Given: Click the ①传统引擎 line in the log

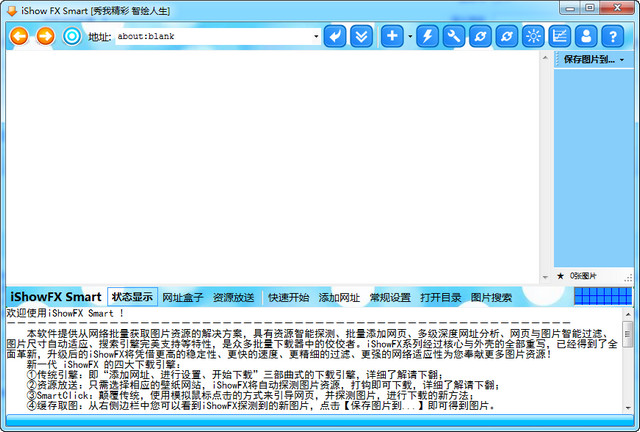Looking at the screenshot, I should point(235,375).
